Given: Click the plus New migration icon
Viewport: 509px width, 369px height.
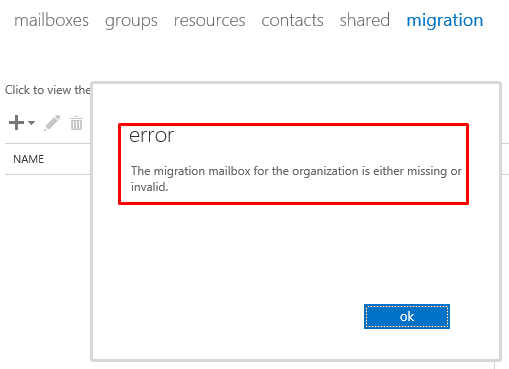Looking at the screenshot, I should pos(16,123).
